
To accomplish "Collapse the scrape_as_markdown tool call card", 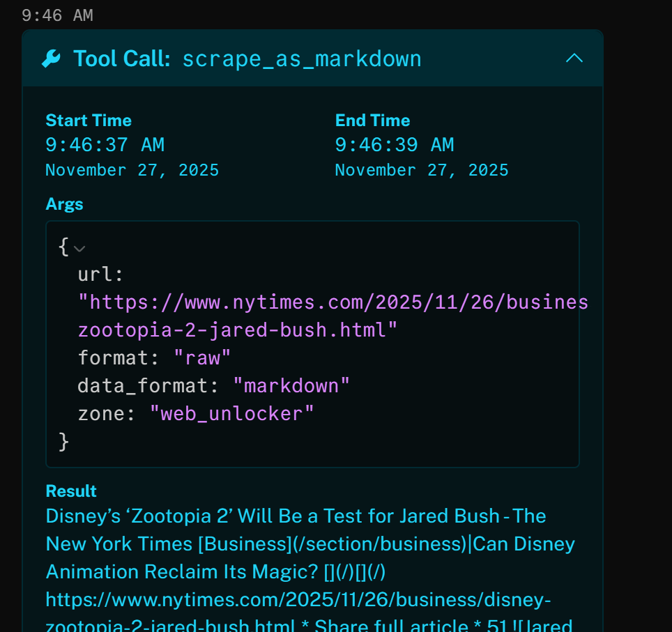I will (574, 59).
